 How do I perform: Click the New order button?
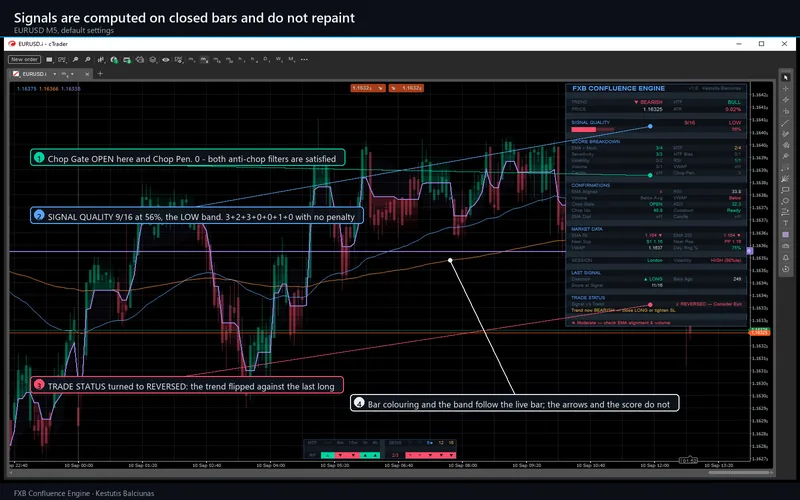coord(24,60)
